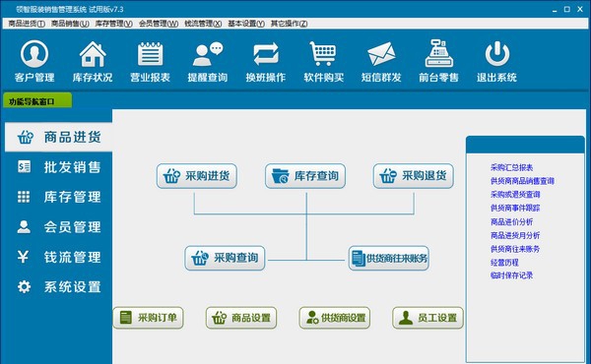Open the 员工设置 button
The width and height of the screenshot is (591, 364).
point(427,318)
